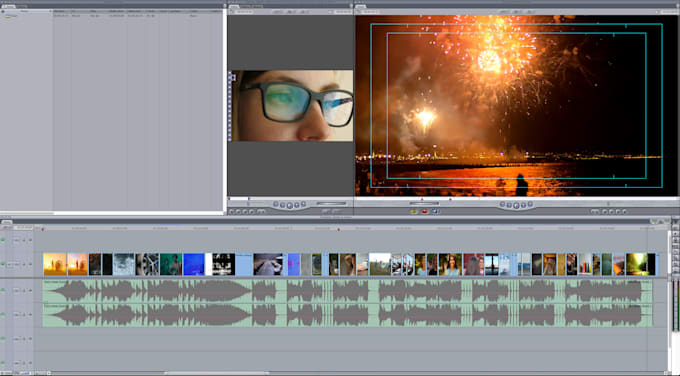
Task: Open the Recent Clips popup in Viewer
Action: point(325,211)
